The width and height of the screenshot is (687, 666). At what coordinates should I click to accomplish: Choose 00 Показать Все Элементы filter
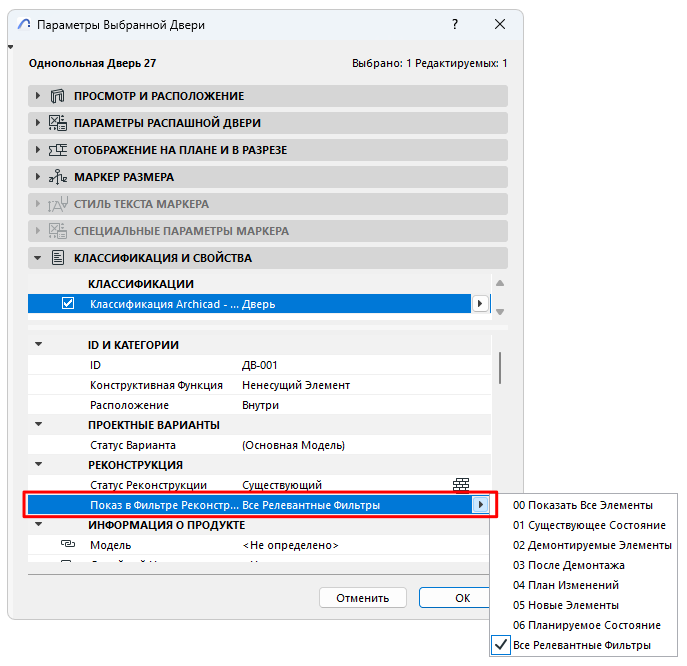(x=583, y=505)
